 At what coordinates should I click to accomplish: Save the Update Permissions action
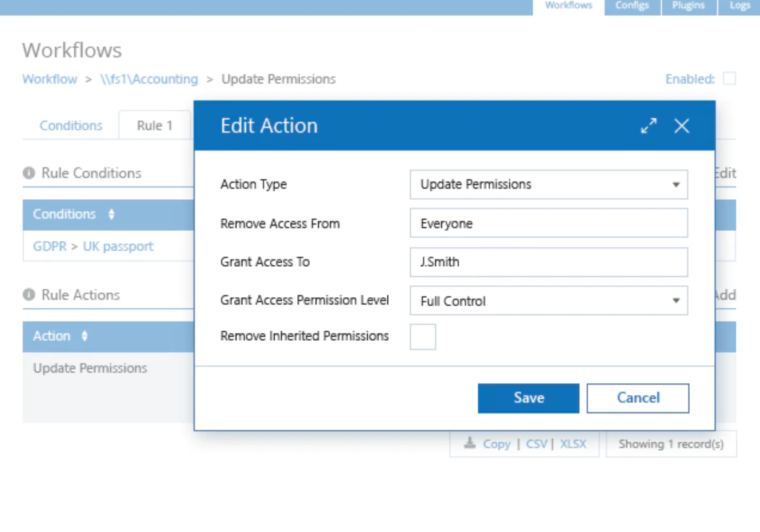(527, 397)
